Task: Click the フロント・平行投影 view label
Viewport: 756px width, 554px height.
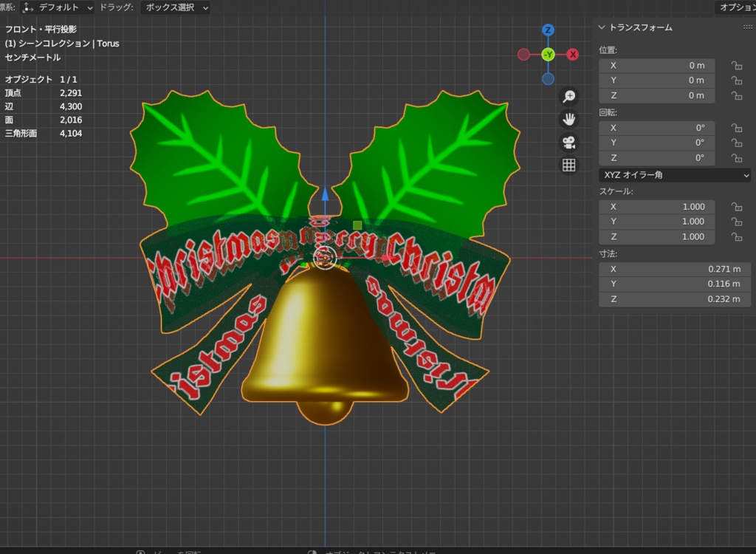Action: pos(41,30)
